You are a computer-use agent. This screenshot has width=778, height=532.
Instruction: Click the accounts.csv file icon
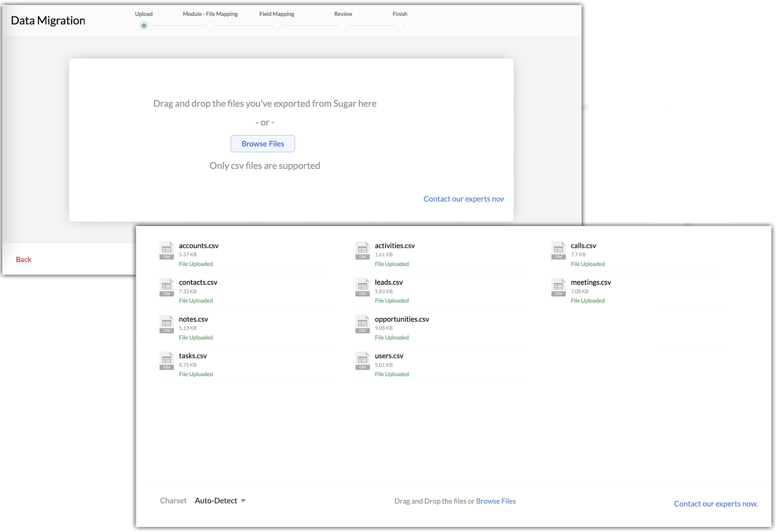click(166, 250)
